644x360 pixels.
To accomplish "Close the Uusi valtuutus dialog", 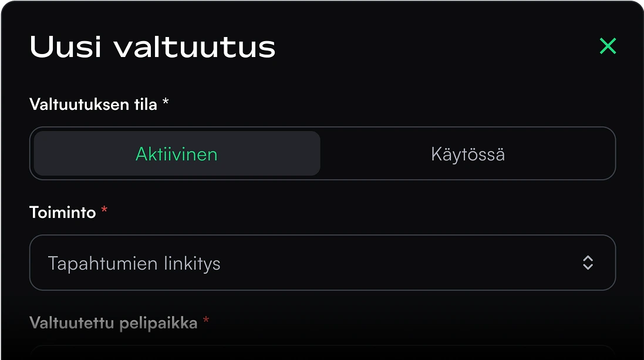I will (x=608, y=46).
